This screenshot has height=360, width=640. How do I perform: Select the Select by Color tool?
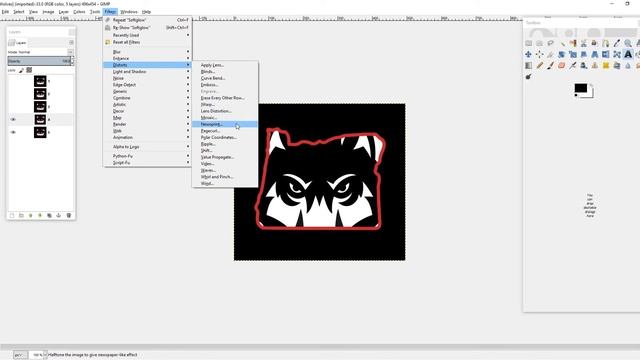pyautogui.click(x=573, y=43)
